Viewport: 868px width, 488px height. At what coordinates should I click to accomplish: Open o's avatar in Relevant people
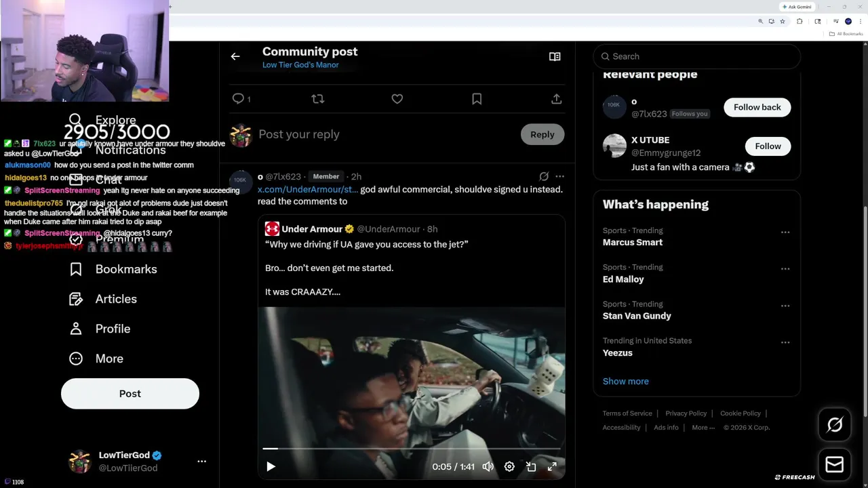[x=614, y=106]
